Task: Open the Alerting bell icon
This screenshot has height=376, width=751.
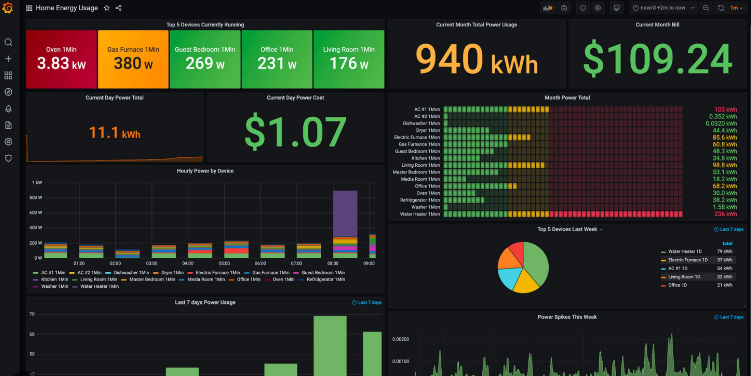Action: tap(8, 109)
